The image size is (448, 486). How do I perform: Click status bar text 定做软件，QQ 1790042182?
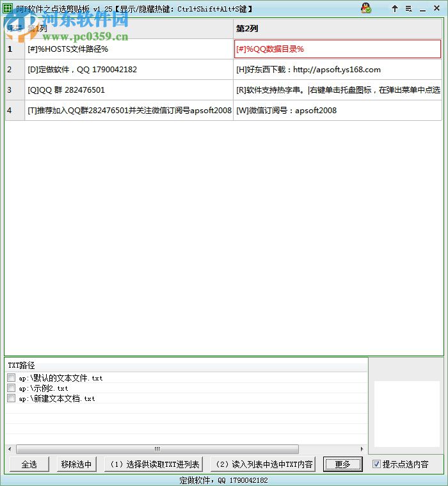point(223,480)
